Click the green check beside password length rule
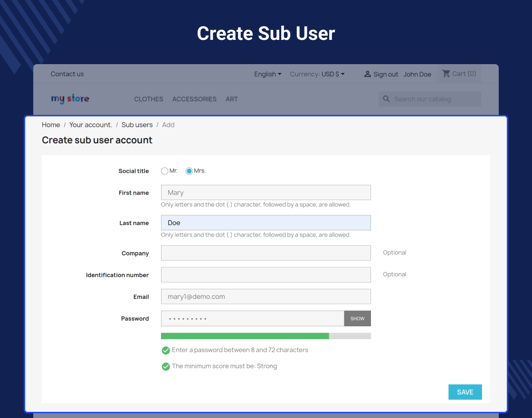 pos(166,350)
